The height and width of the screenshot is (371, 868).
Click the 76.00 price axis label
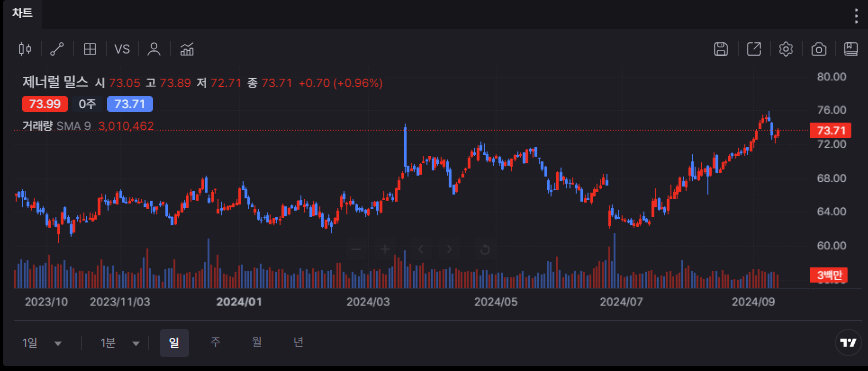831,111
